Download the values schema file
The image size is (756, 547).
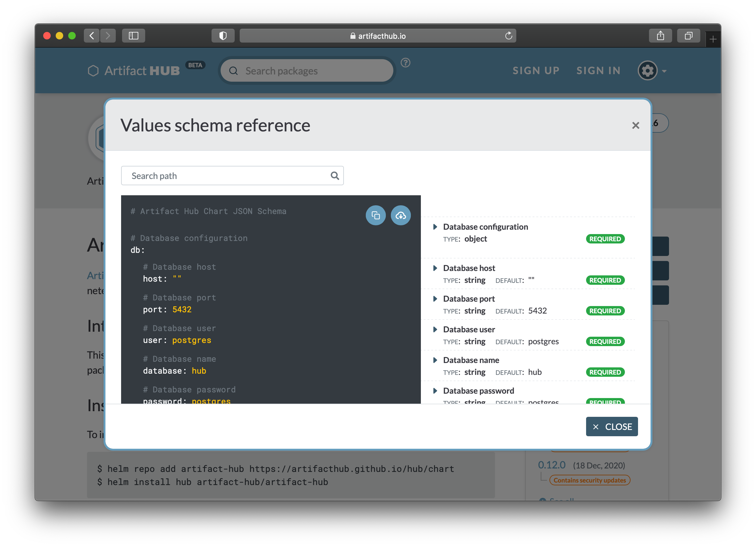401,216
